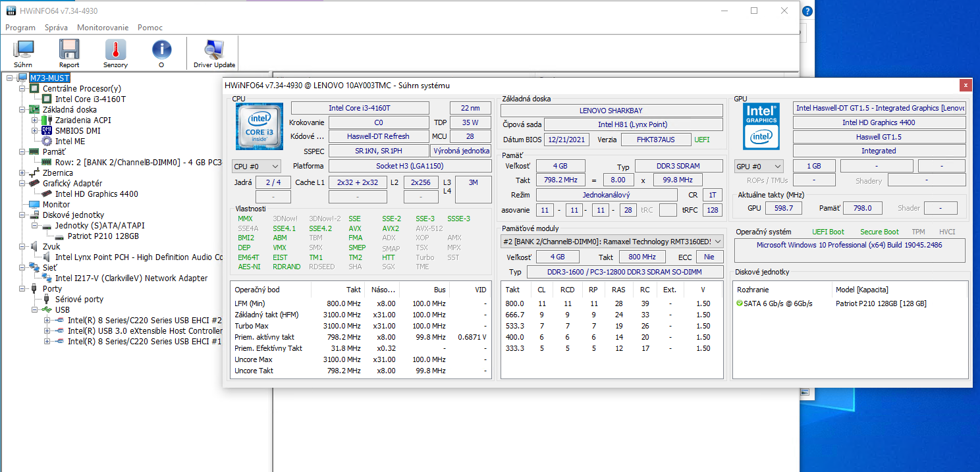Select Patriot P210 128GB in the tree
The height and width of the screenshot is (472, 980).
(x=103, y=236)
